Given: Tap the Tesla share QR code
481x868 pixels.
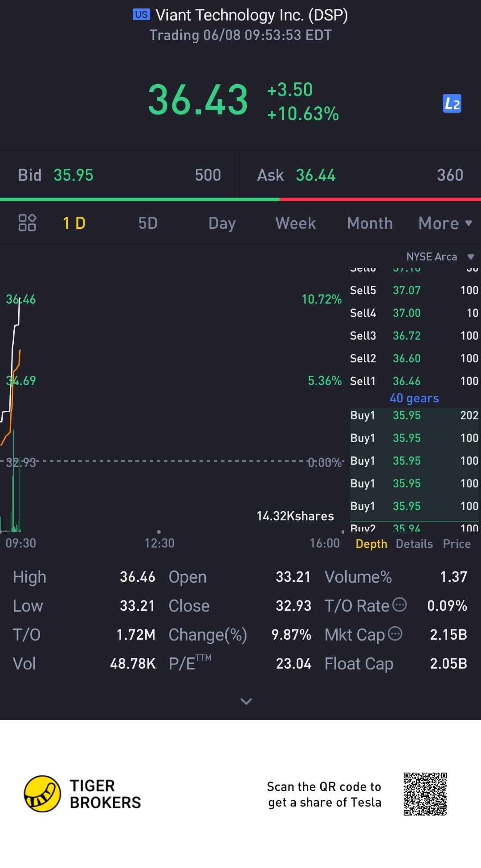Looking at the screenshot, I should [x=425, y=794].
